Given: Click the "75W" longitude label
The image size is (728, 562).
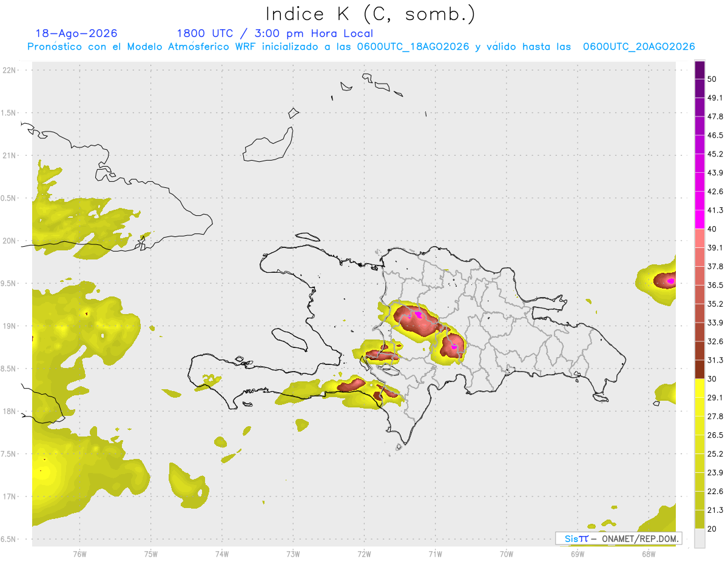Looking at the screenshot, I should [151, 554].
